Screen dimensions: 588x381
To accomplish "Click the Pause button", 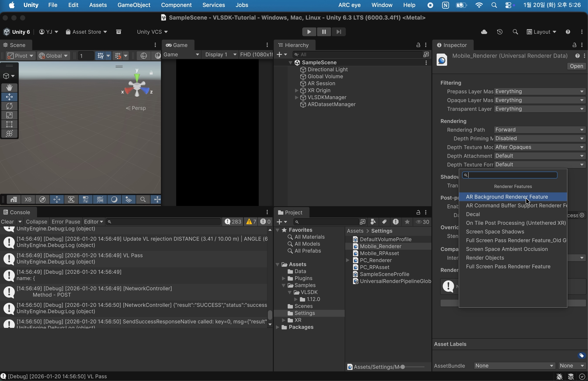I will pyautogui.click(x=324, y=32).
